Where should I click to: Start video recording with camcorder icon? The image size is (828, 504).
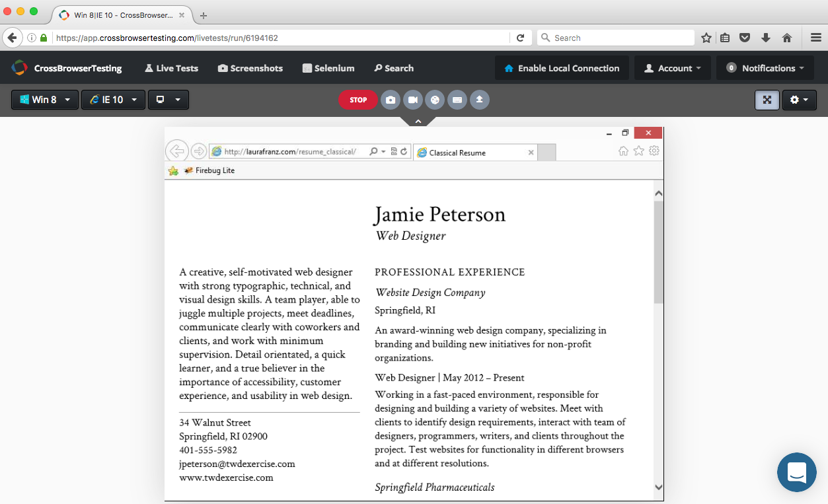pos(413,100)
